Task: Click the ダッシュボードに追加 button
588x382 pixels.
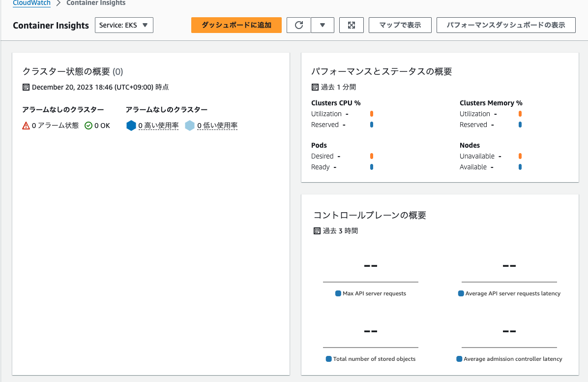Action: tap(236, 25)
